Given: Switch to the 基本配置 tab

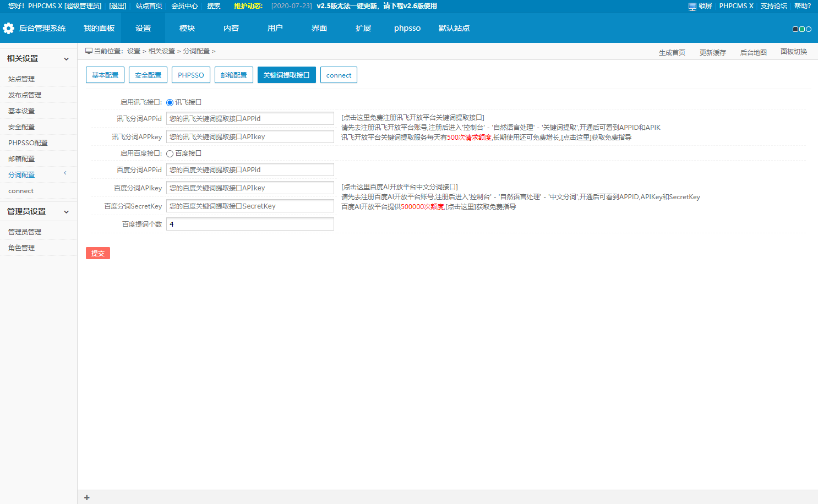Looking at the screenshot, I should pyautogui.click(x=105, y=75).
